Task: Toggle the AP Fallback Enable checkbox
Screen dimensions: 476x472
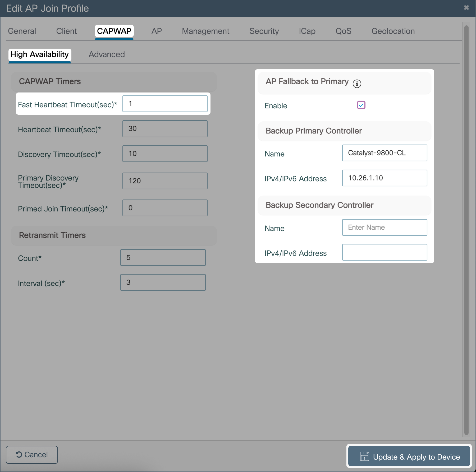Action: click(361, 105)
